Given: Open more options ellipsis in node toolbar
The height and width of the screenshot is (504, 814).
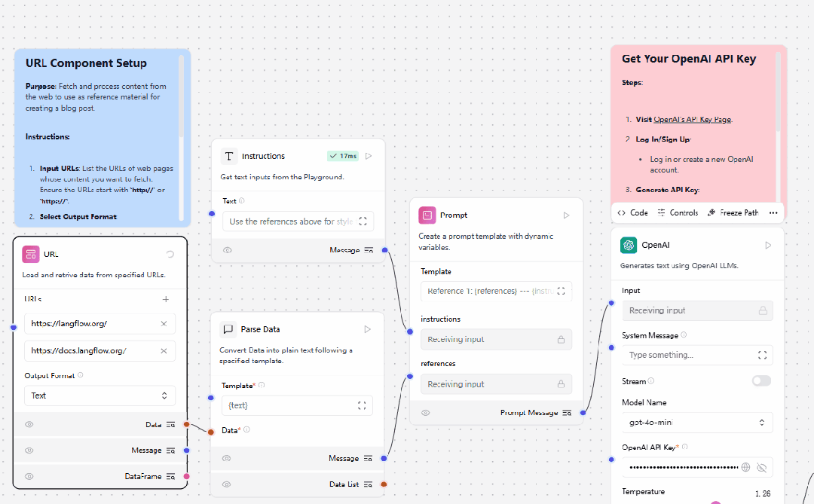Looking at the screenshot, I should 773,212.
